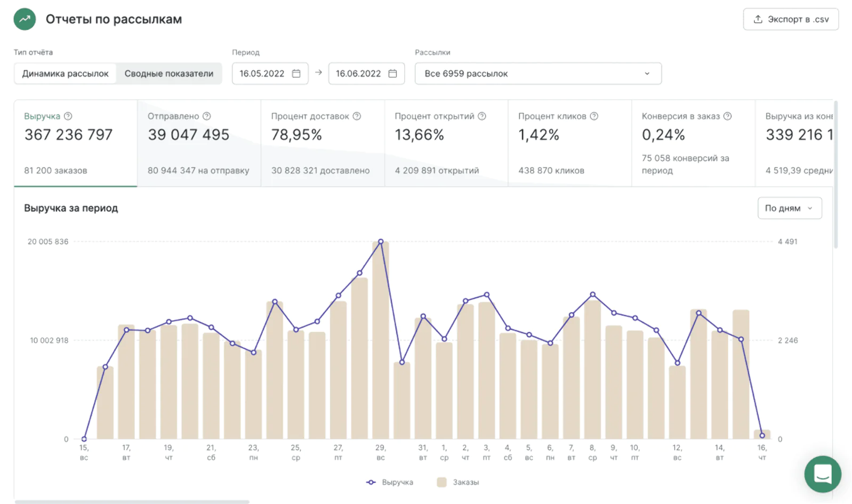Viewport: 852px width, 504px height.
Task: Click the 75 058 конверсий за период text
Action: 686,164
